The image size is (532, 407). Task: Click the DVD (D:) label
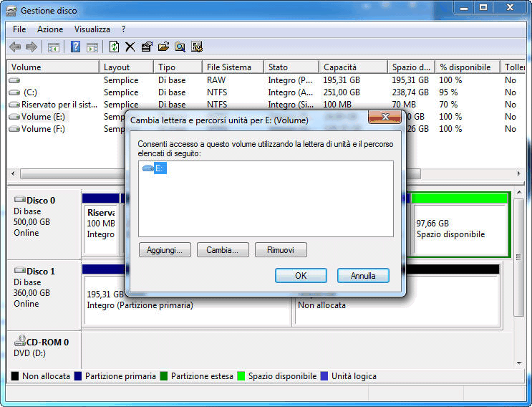29,353
